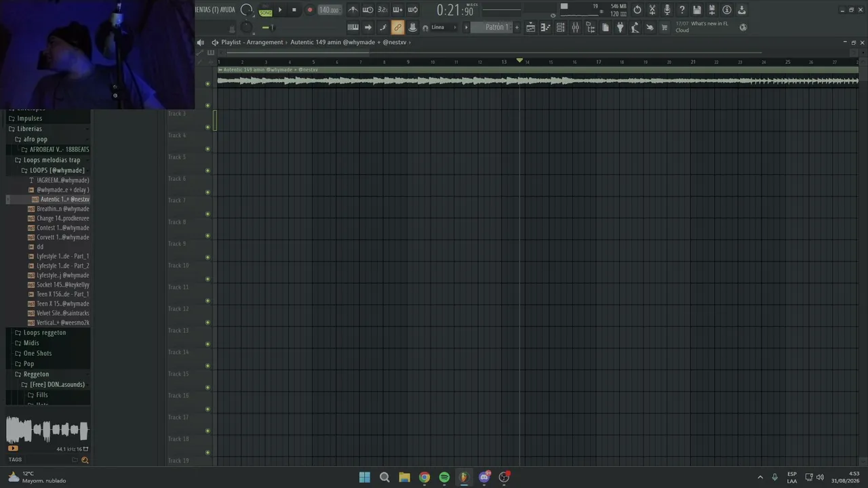
Task: Open Google Chrome from the taskbar
Action: tap(425, 477)
